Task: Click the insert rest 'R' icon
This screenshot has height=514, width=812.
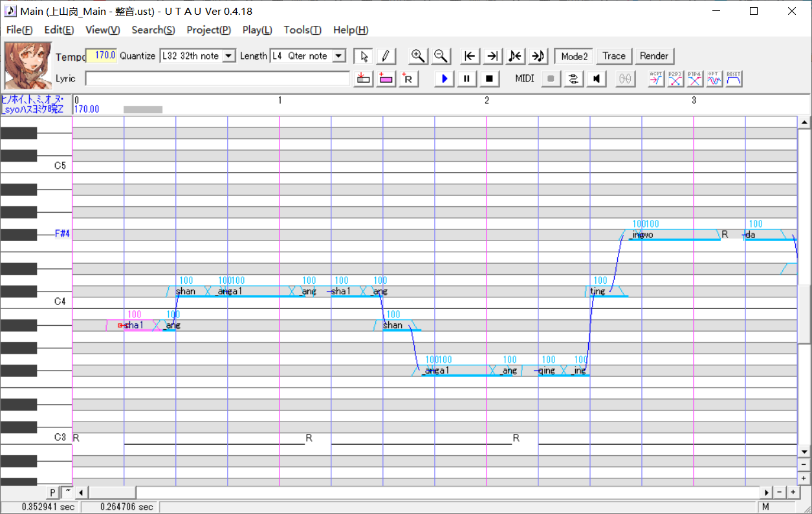Action: [x=409, y=79]
